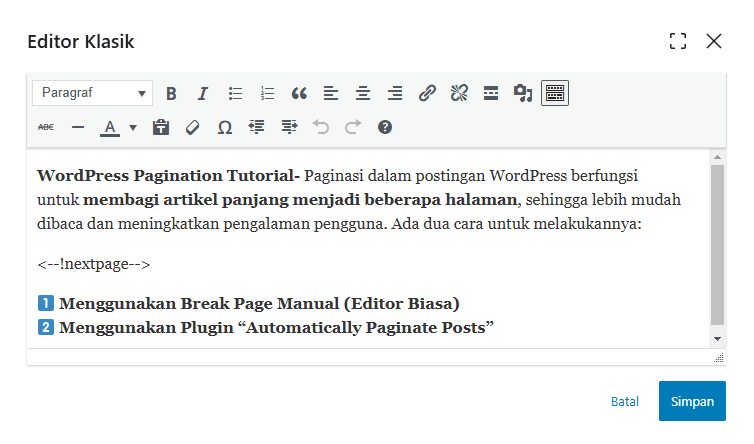Redo the last edit
Viewport: 754px width, 444px height.
tap(352, 127)
